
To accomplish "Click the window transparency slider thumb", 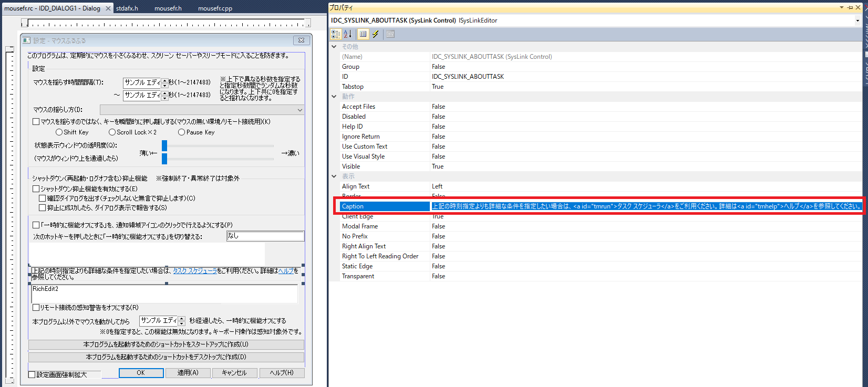I will [x=164, y=145].
